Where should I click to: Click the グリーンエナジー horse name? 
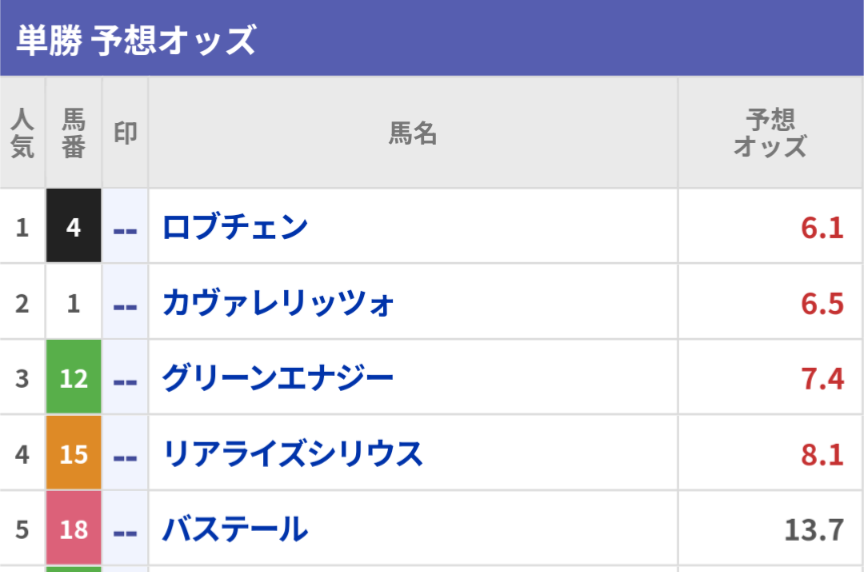278,378
